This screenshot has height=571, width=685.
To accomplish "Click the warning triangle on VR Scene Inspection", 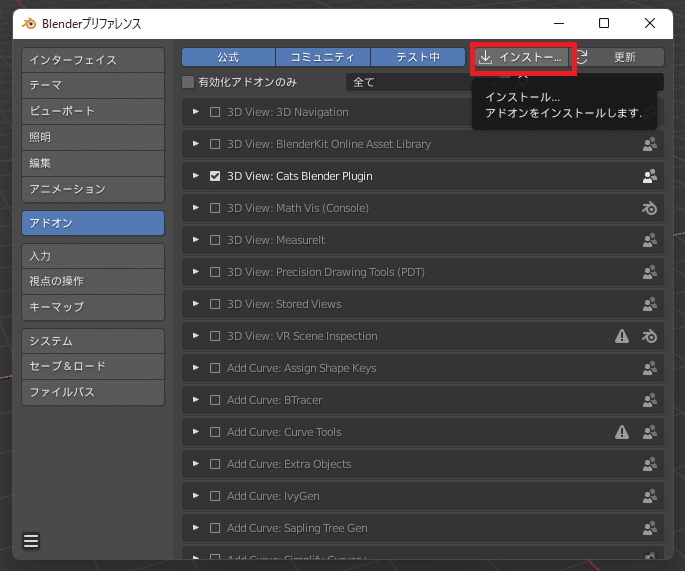I will pos(622,336).
